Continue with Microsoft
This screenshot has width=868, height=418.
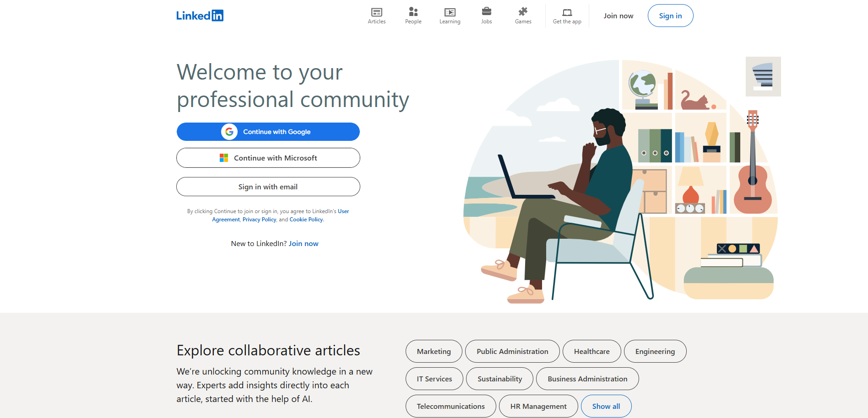pos(268,158)
